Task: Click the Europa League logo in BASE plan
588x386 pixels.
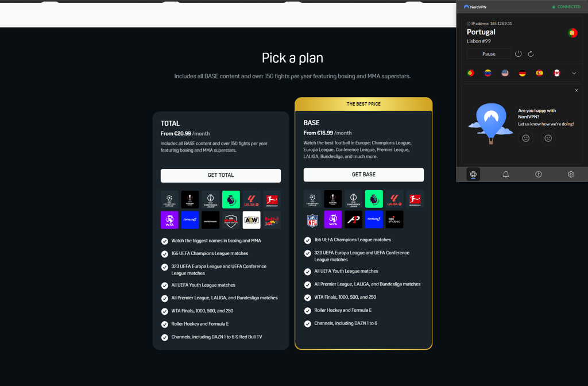Action: 333,199
